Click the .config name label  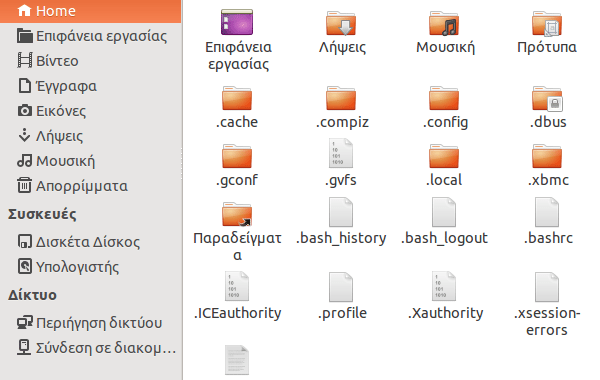coord(445,122)
